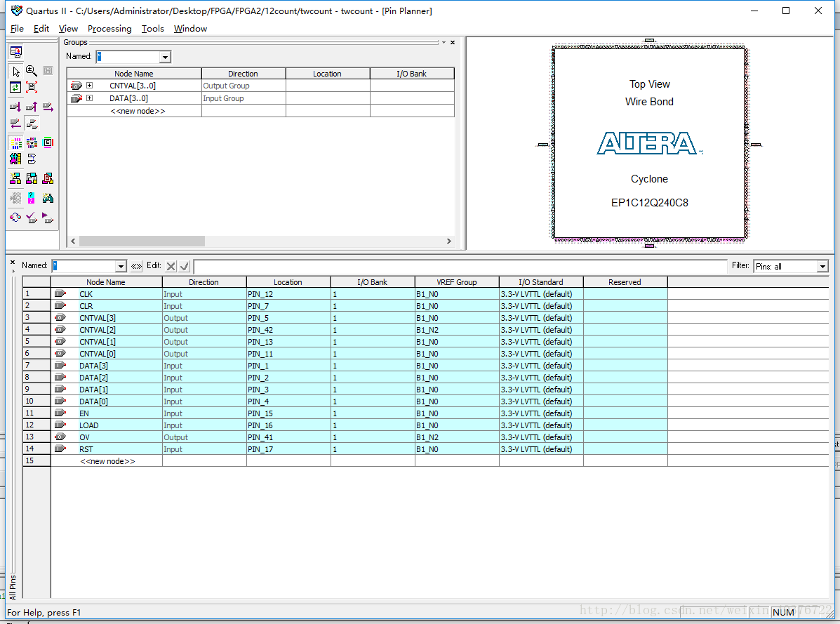Image resolution: width=840 pixels, height=624 pixels.
Task: Click assign pins leftward arrow icon
Action: pyautogui.click(x=15, y=124)
